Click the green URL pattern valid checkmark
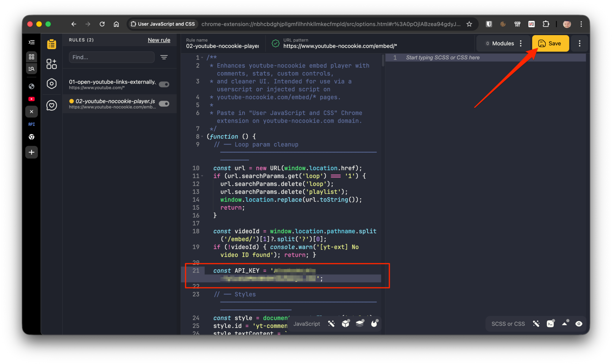 [x=275, y=44]
